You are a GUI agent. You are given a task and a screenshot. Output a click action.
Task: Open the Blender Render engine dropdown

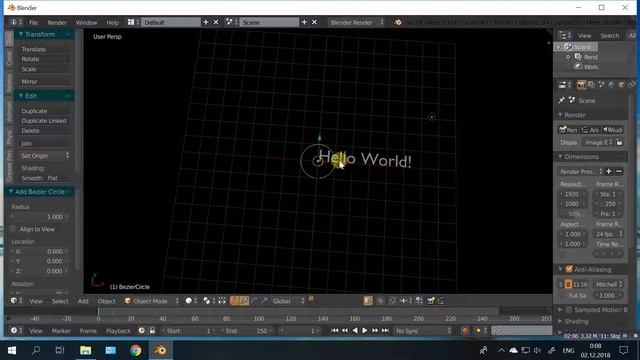[356, 22]
